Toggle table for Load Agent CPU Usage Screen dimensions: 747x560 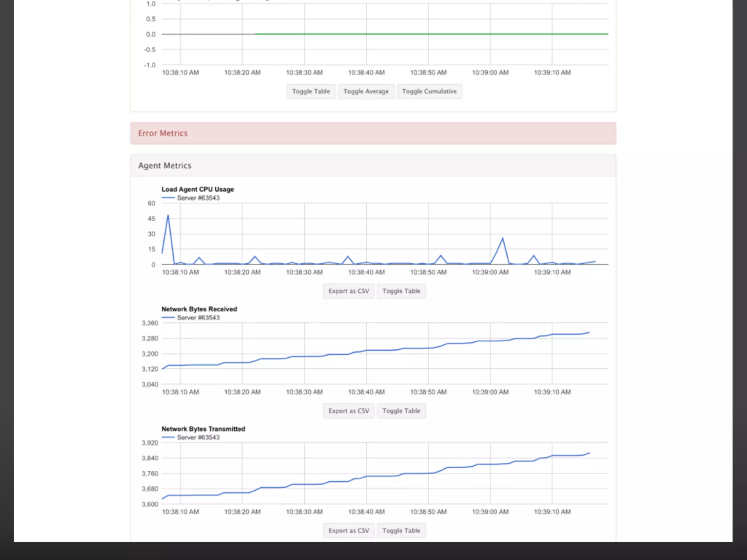(x=401, y=291)
